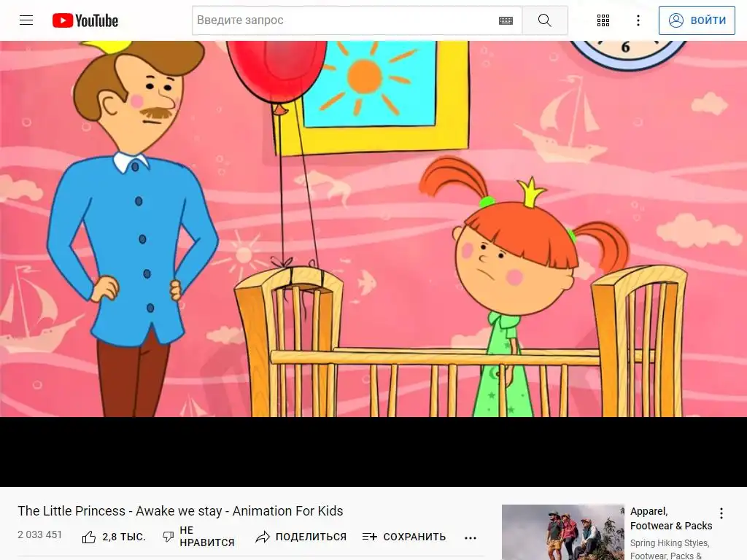This screenshot has width=747, height=560.
Task: Open the YouTube apps grid
Action: click(x=603, y=20)
